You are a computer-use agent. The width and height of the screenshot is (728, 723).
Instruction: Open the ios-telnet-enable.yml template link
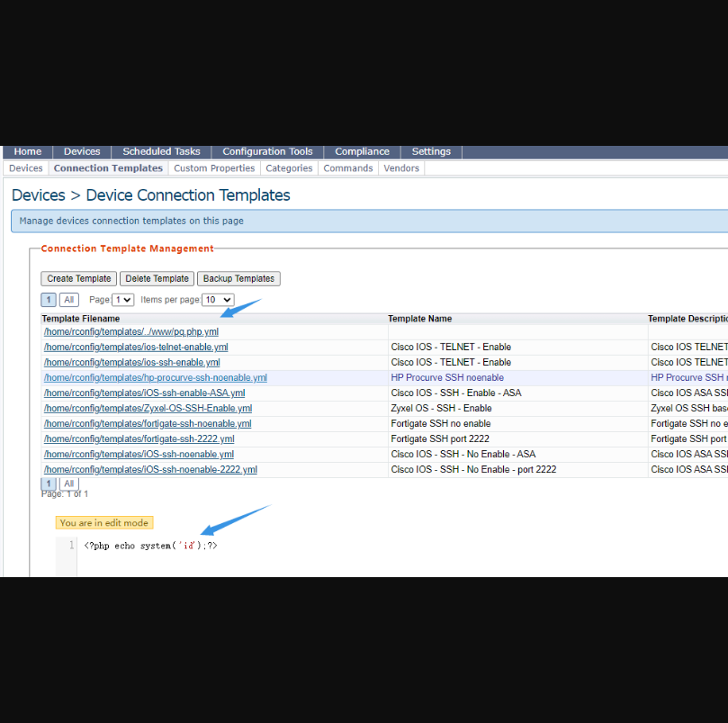(x=136, y=348)
